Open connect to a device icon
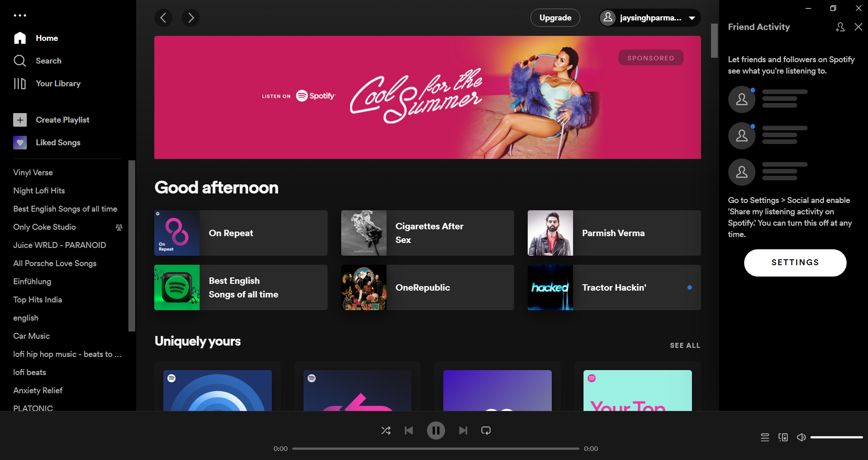The width and height of the screenshot is (868, 460). tap(783, 437)
